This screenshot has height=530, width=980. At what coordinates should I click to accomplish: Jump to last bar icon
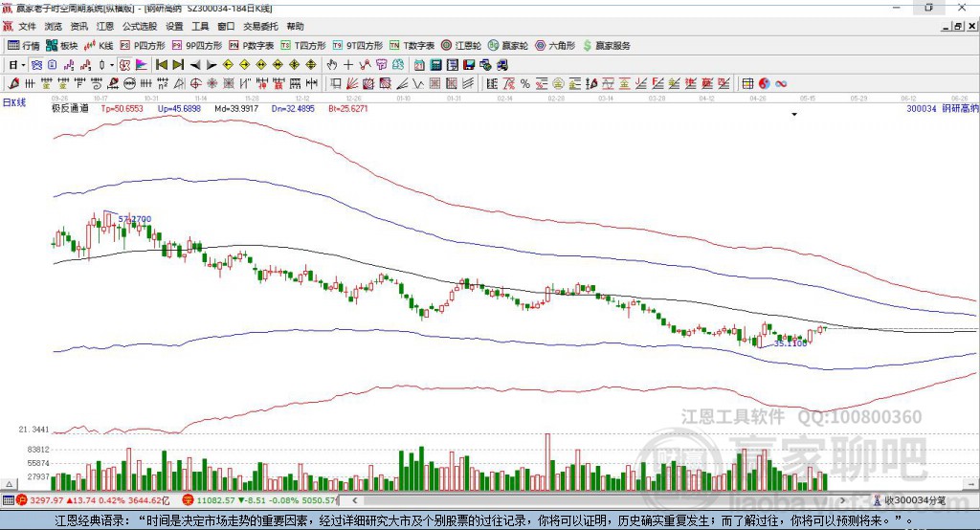click(x=178, y=65)
